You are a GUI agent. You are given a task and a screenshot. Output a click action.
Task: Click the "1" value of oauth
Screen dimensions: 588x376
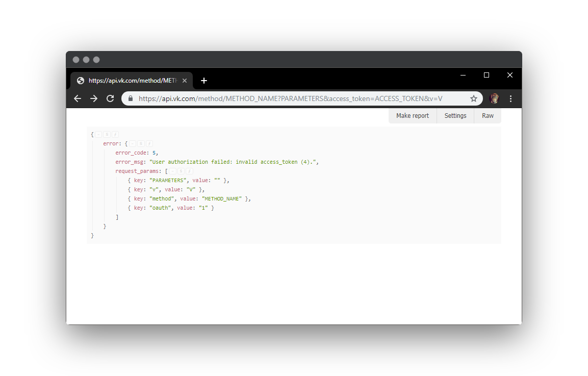click(203, 208)
